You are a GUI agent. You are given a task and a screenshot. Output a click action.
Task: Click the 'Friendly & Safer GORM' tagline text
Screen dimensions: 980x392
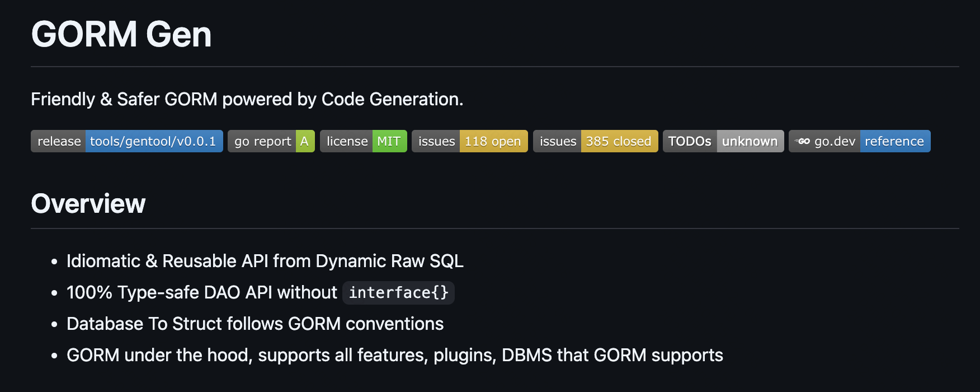247,99
